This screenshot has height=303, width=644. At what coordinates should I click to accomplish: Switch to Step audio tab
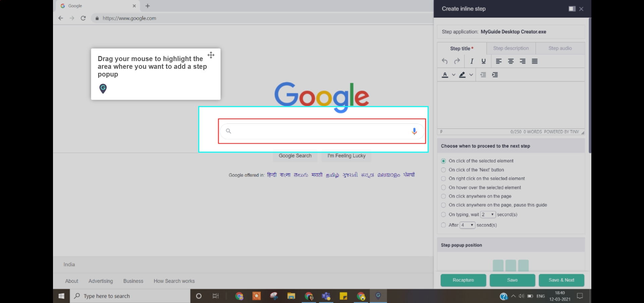(560, 48)
